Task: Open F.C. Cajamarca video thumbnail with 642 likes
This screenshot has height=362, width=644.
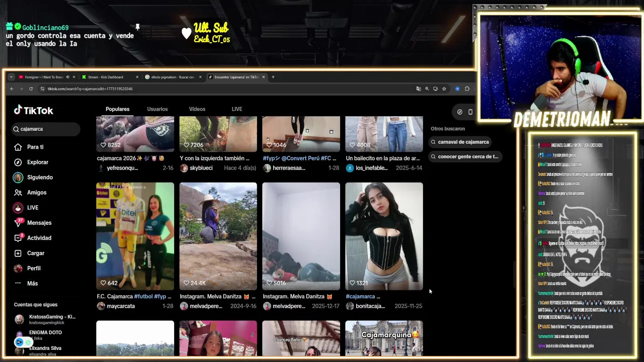Action: click(135, 236)
